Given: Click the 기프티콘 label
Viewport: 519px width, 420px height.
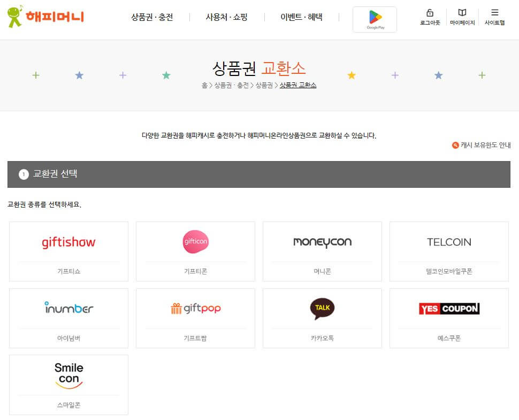Looking at the screenshot, I should (196, 271).
